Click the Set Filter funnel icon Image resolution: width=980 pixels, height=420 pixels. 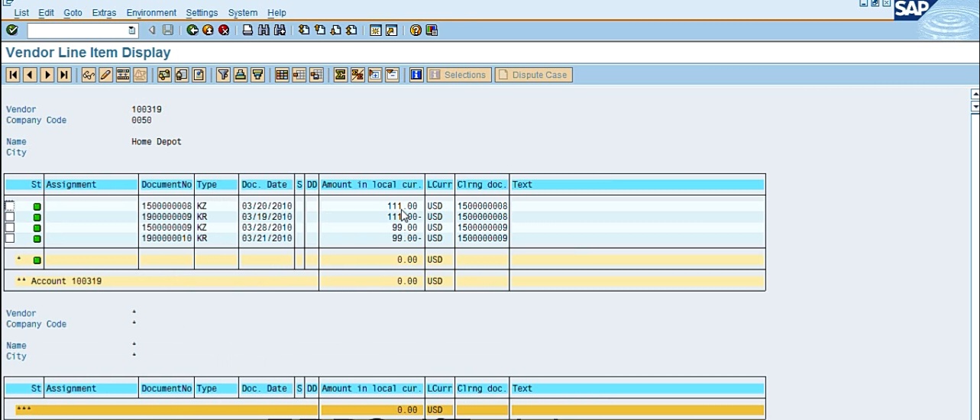pos(223,75)
